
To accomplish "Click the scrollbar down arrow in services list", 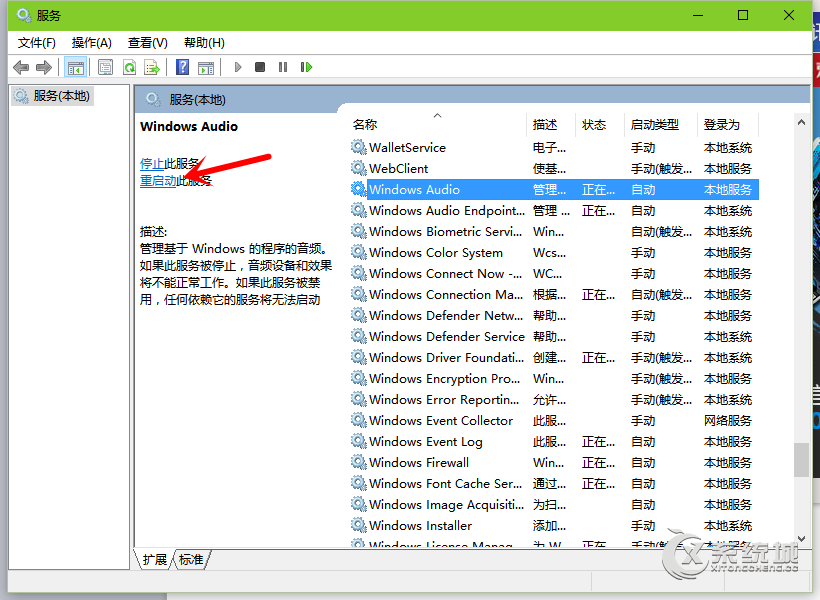I will point(802,539).
